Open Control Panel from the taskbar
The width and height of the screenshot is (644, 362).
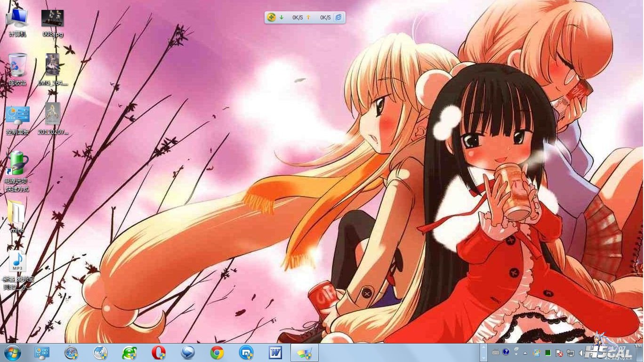click(x=42, y=353)
